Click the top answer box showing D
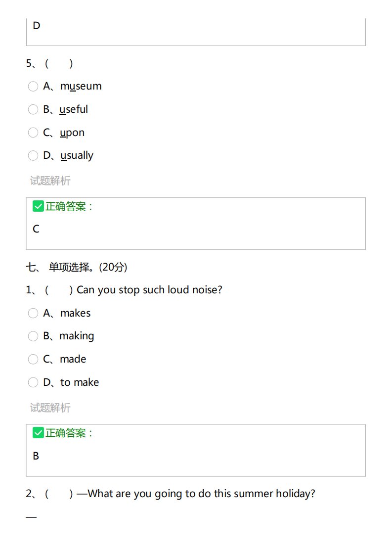Image resolution: width=392 pixels, height=555 pixels. (x=196, y=32)
